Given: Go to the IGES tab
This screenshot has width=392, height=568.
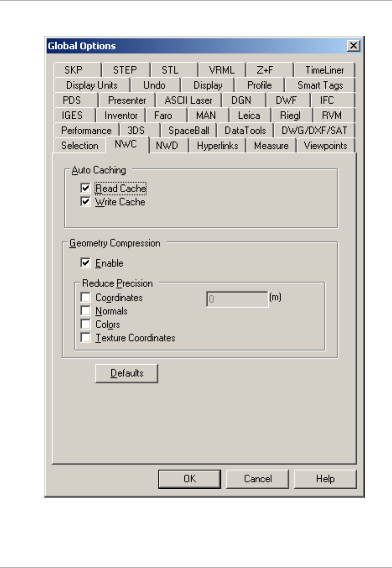Looking at the screenshot, I should pyautogui.click(x=75, y=115).
